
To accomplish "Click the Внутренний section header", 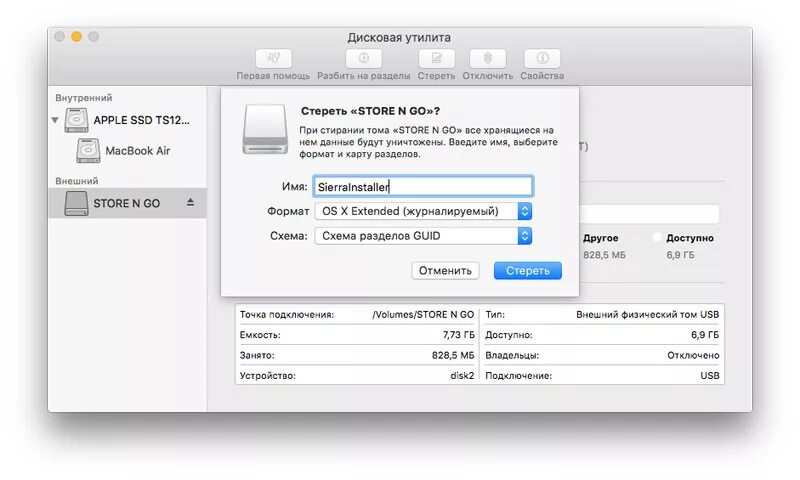I will (x=84, y=97).
